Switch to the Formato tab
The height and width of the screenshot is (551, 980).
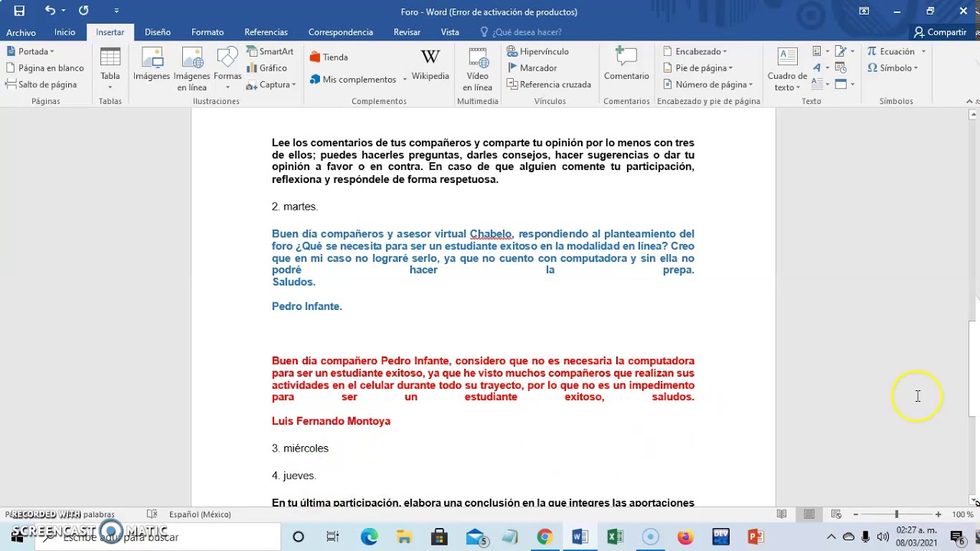click(x=207, y=32)
